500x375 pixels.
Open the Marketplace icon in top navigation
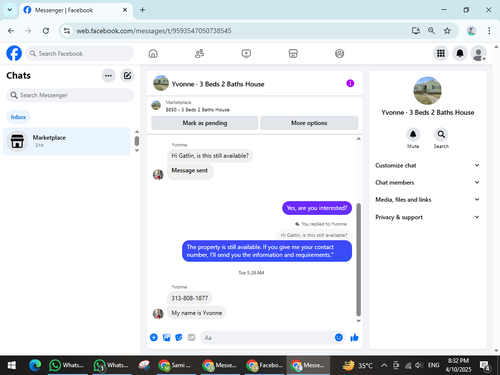coord(293,53)
